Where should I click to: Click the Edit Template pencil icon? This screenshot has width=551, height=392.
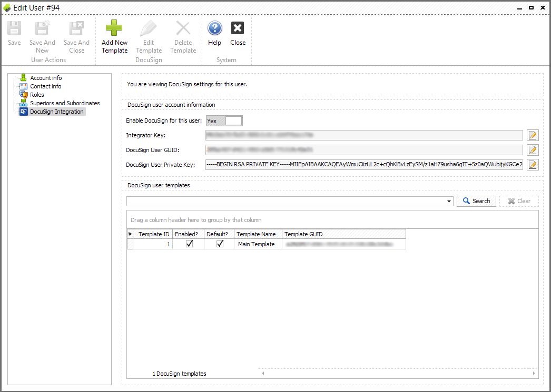pyautogui.click(x=149, y=28)
